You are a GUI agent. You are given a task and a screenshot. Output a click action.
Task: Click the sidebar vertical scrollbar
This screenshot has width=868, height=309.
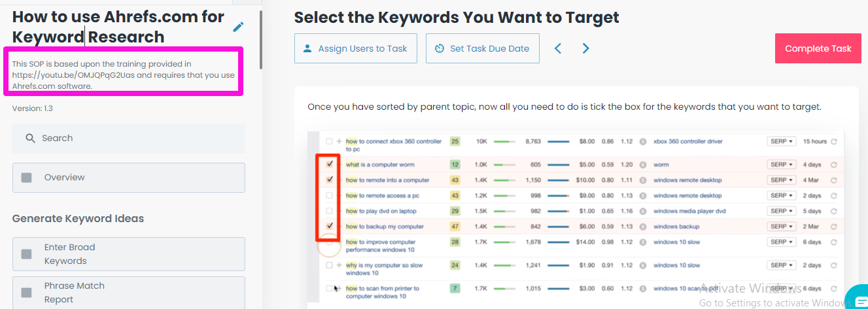click(261, 39)
